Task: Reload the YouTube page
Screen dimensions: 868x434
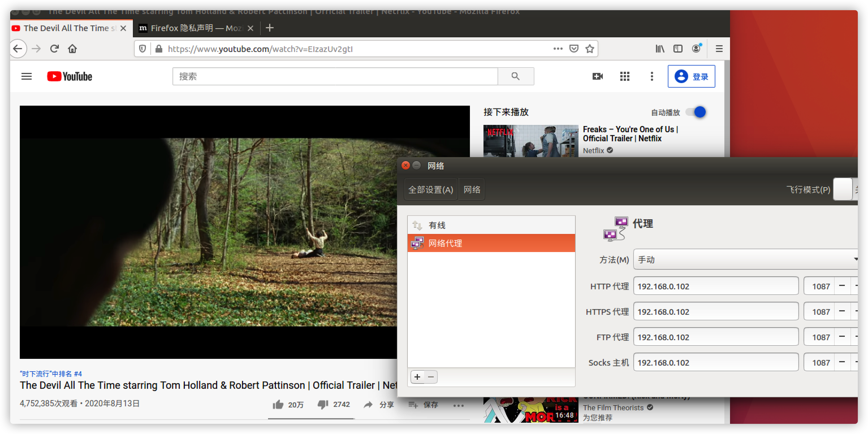Action: (55, 49)
